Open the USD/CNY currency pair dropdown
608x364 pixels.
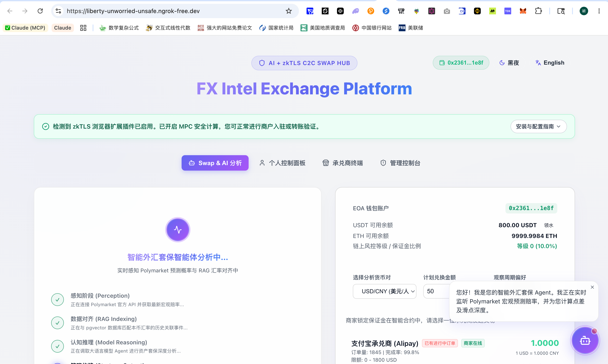pos(385,291)
